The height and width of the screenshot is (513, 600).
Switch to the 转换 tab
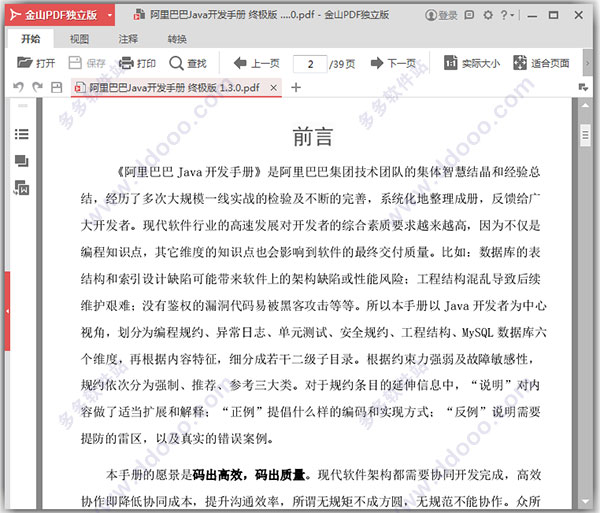coord(177,39)
